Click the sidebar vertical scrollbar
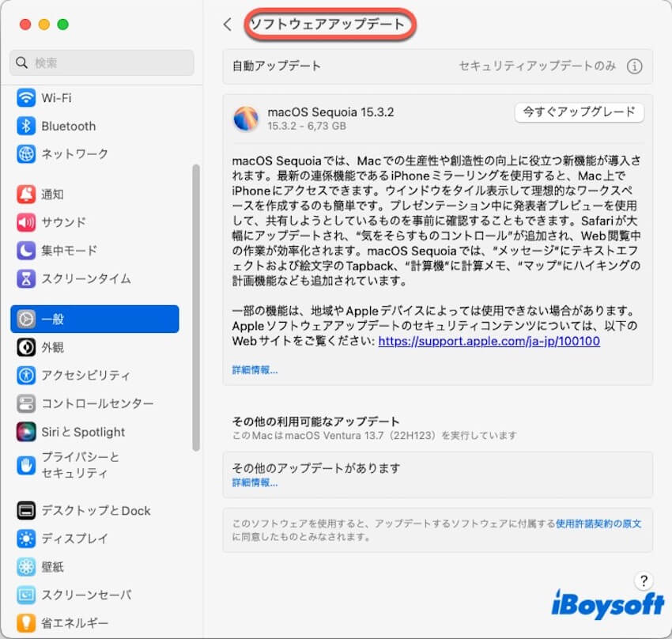Image resolution: width=672 pixels, height=639 pixels. coord(196,308)
